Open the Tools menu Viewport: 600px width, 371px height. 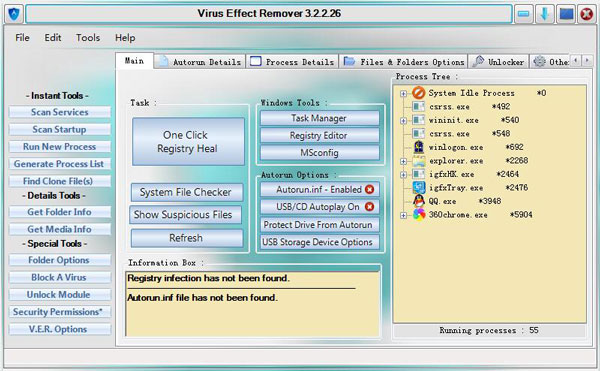[x=88, y=37]
